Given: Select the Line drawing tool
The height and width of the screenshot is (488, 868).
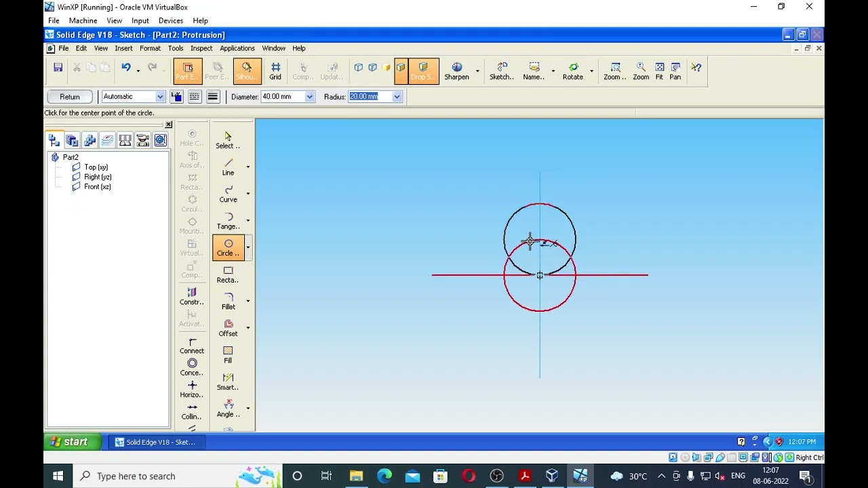Looking at the screenshot, I should (x=228, y=167).
